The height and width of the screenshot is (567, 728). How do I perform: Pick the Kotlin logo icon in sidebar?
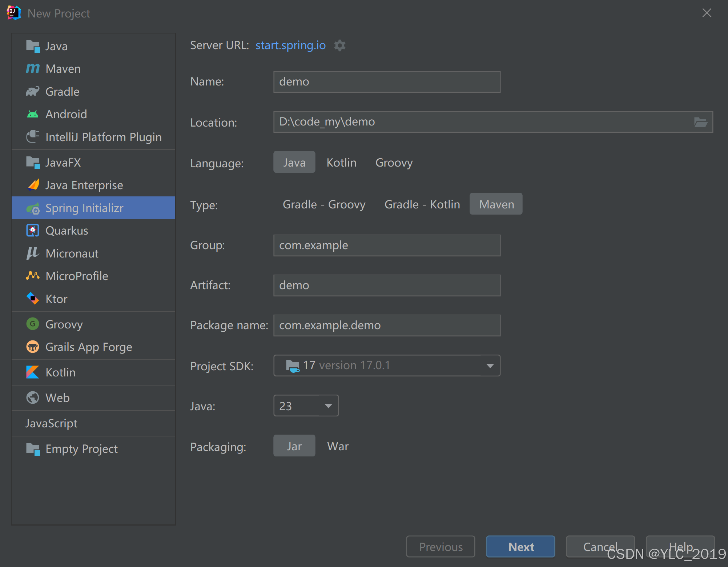pos(33,372)
